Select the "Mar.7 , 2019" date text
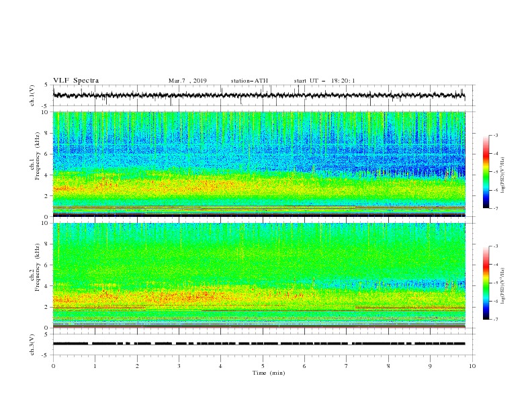This screenshot has width=532, height=411. [x=187, y=81]
